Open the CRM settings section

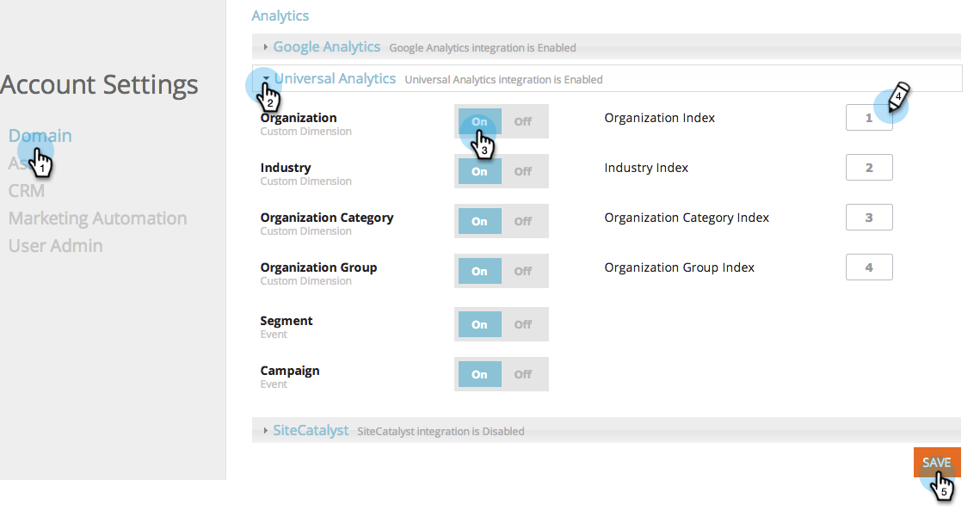click(27, 191)
